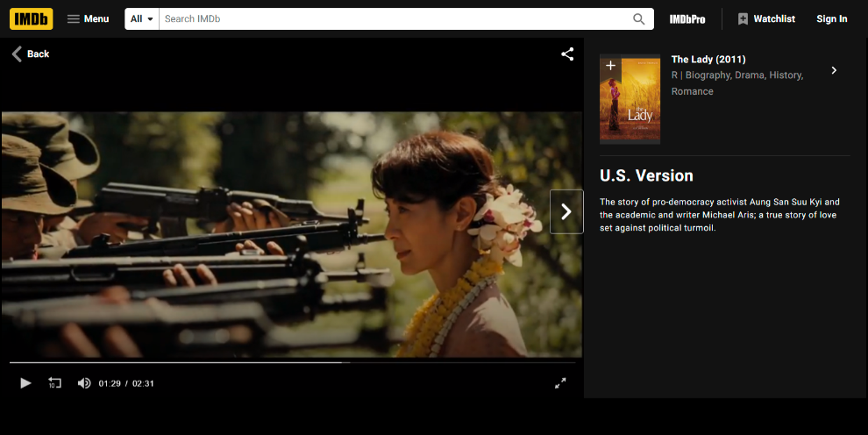Open The Lady (2011) title link

click(708, 60)
